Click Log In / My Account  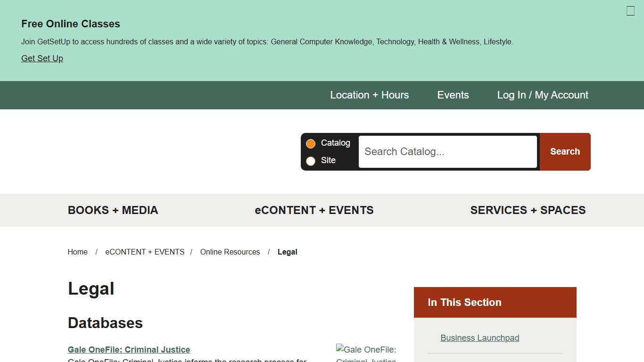pyautogui.click(x=542, y=95)
